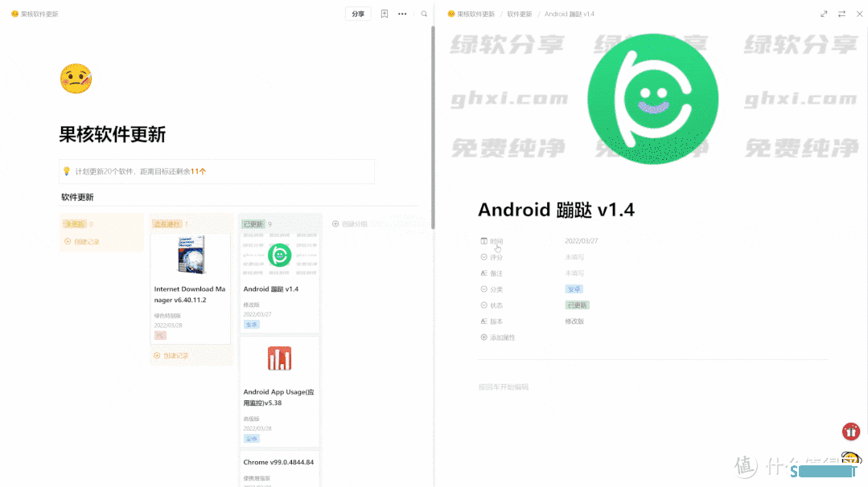Click the 安卓 tag on Android 蹦跶 card
This screenshot has height=487, width=868.
(251, 325)
